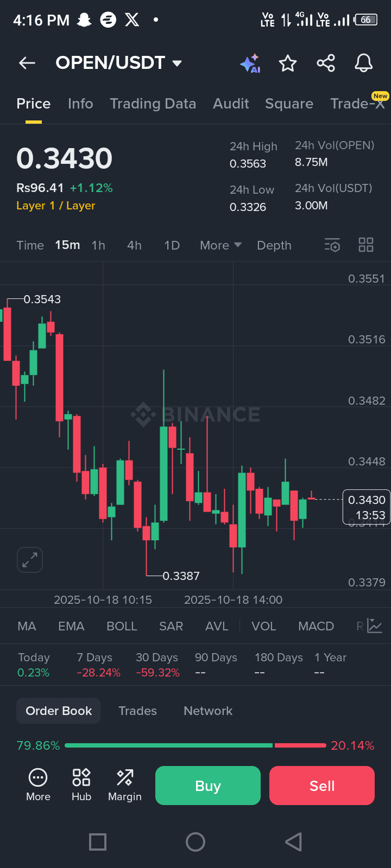Show the Depth chart
The image size is (391, 868).
coord(274,245)
